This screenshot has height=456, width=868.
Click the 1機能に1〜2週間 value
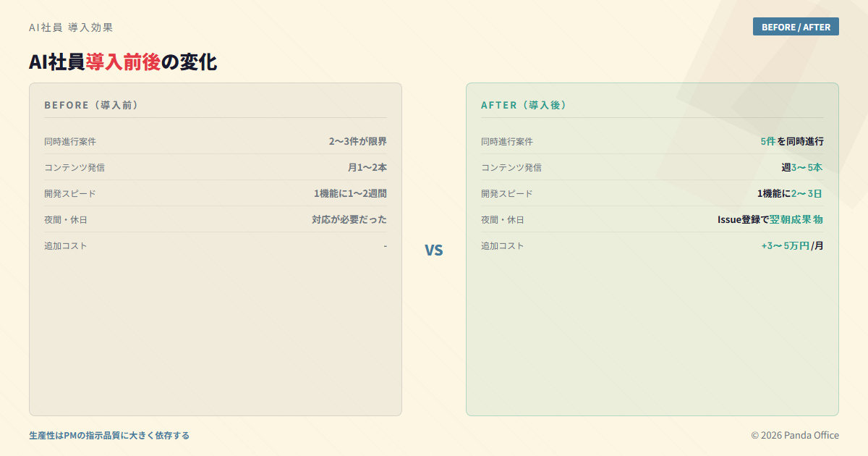pos(350,193)
